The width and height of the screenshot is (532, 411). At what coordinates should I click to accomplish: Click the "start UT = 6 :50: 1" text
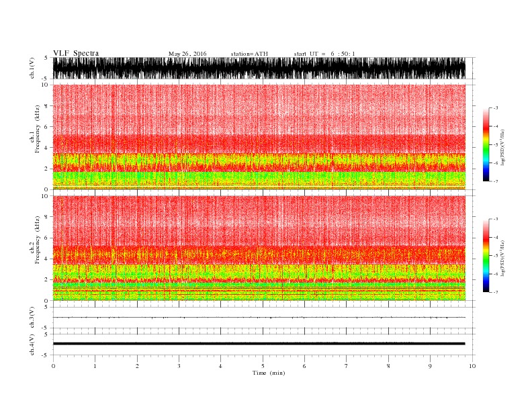click(324, 54)
